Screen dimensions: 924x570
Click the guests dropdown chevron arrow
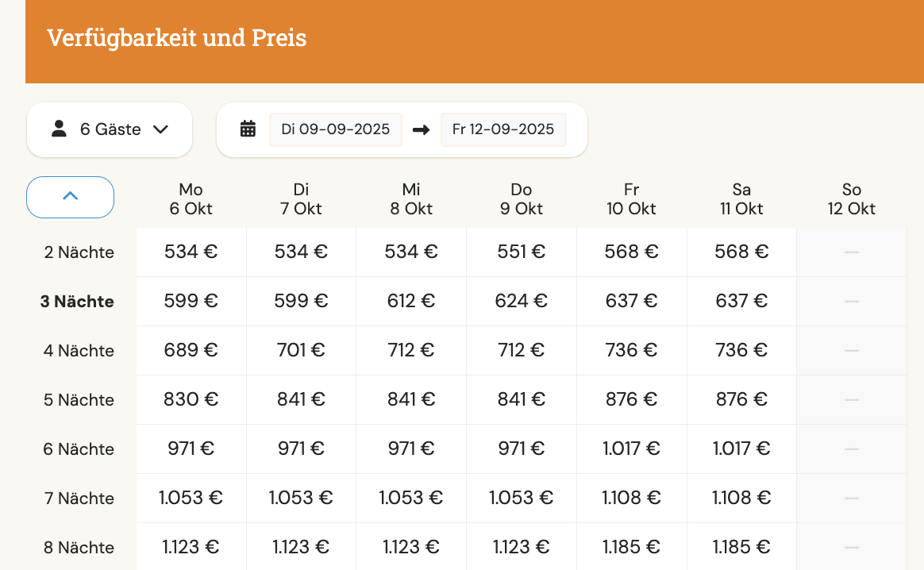click(x=161, y=129)
